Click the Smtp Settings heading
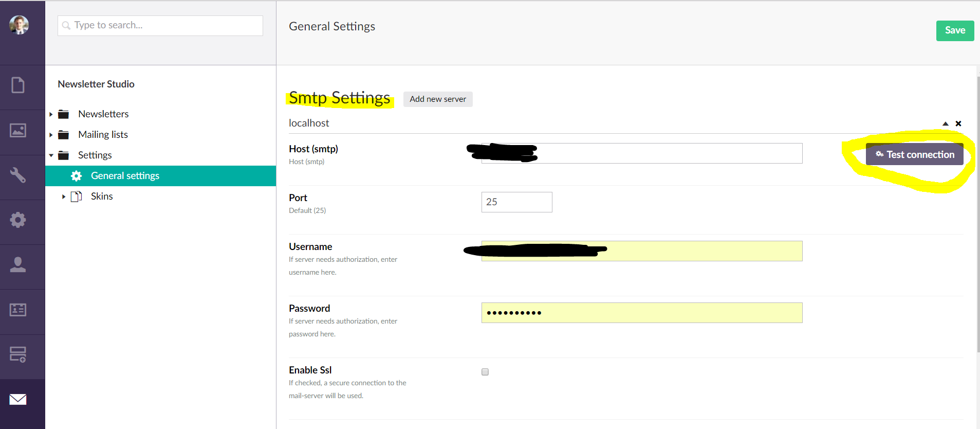The height and width of the screenshot is (429, 980). coord(339,98)
